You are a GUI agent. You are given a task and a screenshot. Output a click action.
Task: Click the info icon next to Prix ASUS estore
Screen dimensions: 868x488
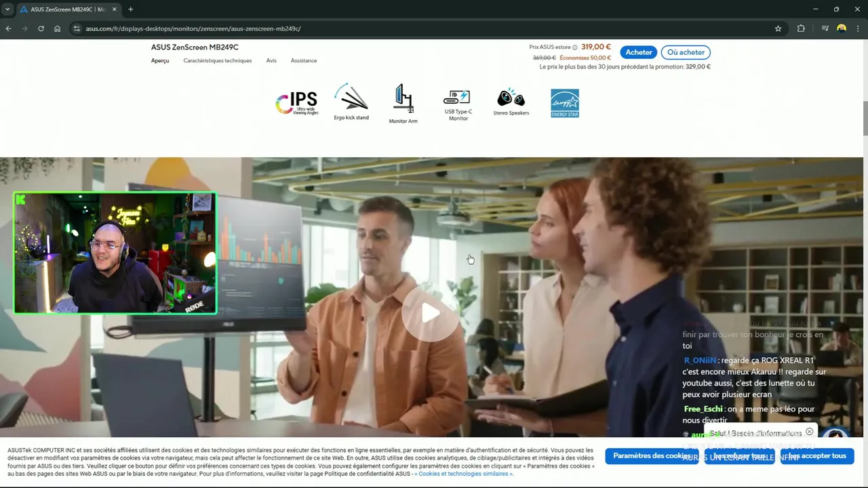point(575,47)
